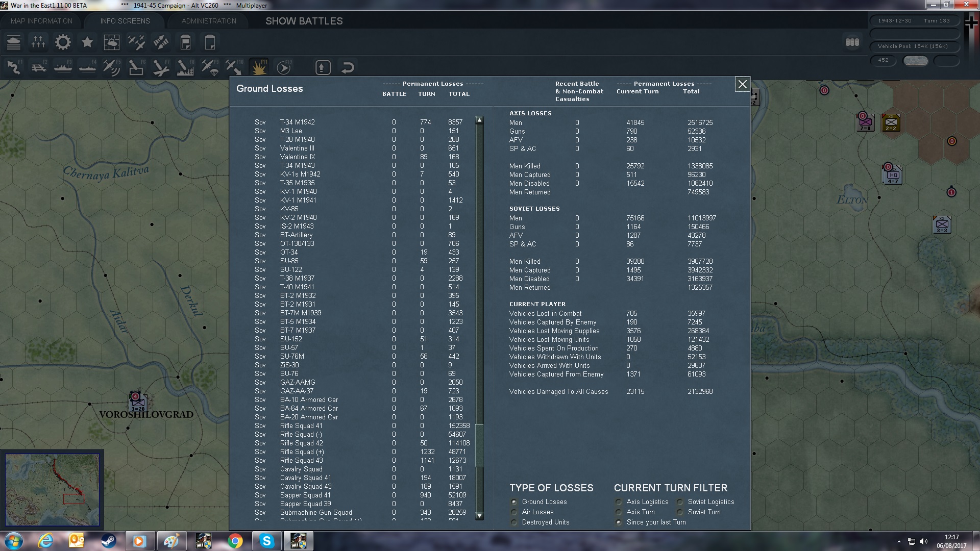Viewport: 980px width, 551px height.
Task: Click the T-34 M1942 loss row
Action: [x=362, y=122]
